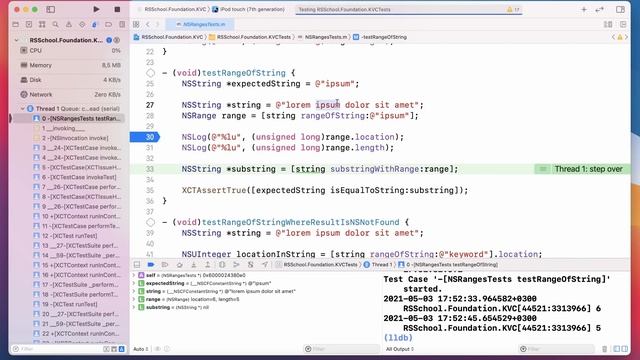Toggle the inspectors panel on the right
640x360 pixels.
coord(620,9)
